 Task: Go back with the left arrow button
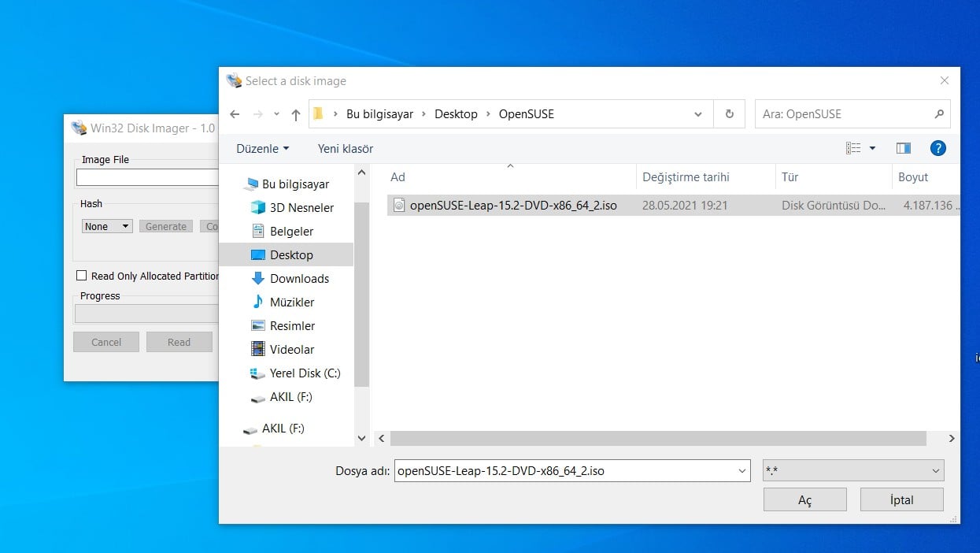click(235, 114)
